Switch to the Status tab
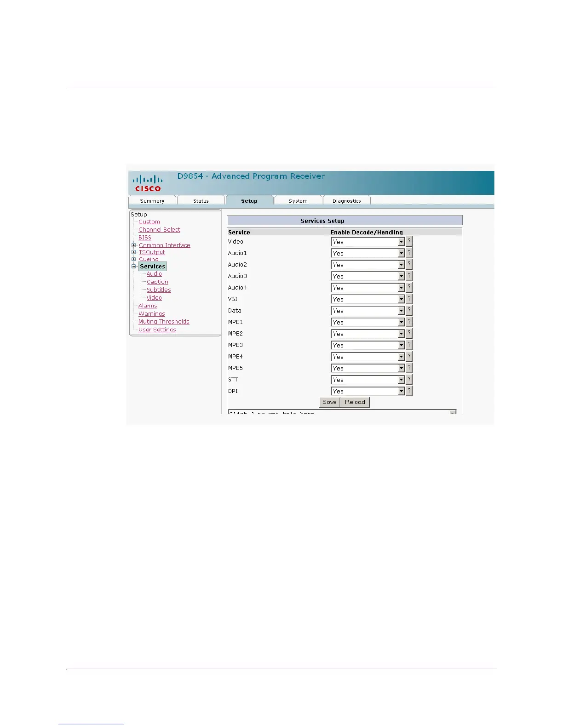Screen dimensions: 563x728 (x=201, y=201)
